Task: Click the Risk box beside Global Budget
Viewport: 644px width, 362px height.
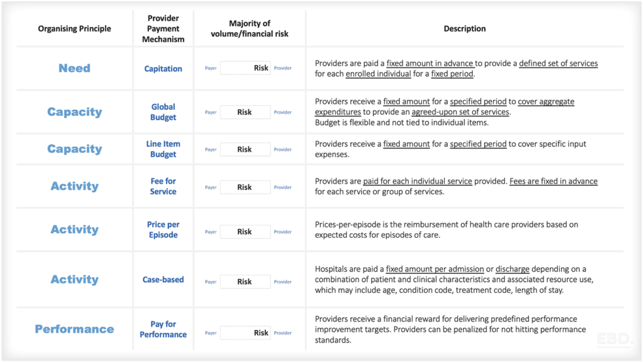Action: (x=245, y=112)
